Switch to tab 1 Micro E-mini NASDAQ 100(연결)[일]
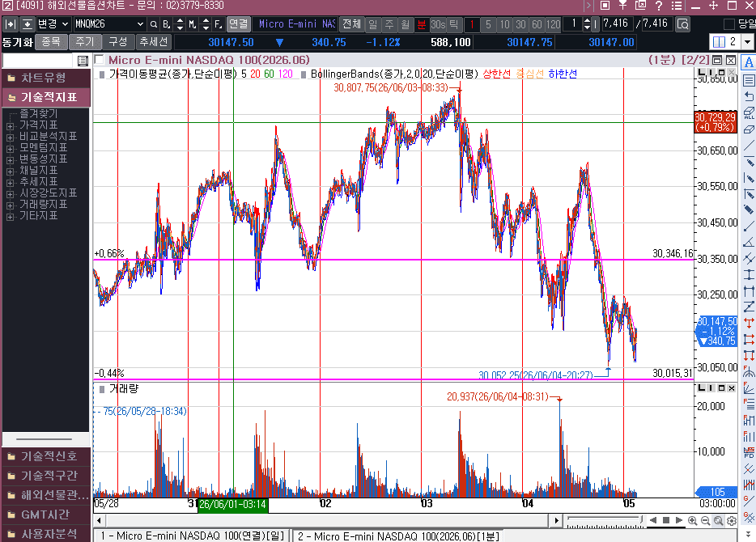This screenshot has height=542, width=756. [192, 536]
